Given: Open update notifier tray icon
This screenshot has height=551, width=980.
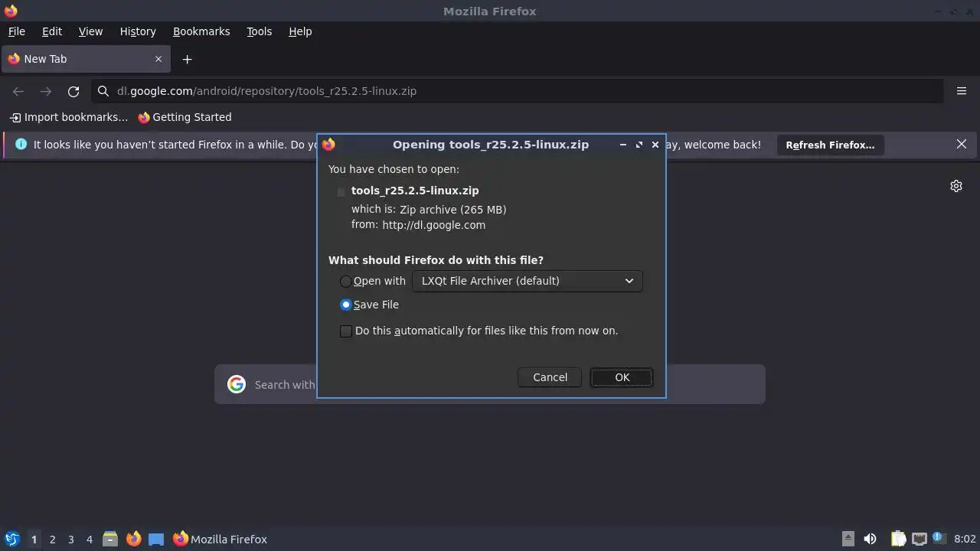Looking at the screenshot, I should click(939, 539).
